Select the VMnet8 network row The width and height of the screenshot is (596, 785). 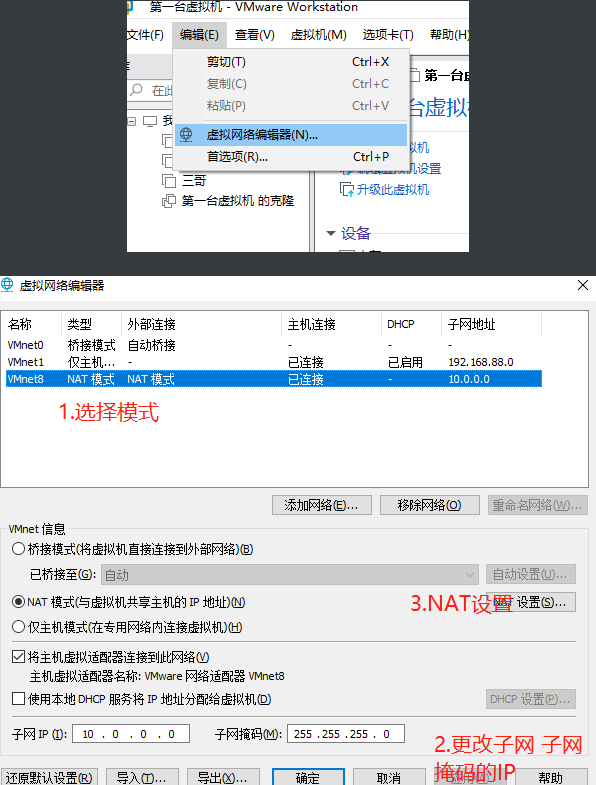point(273,379)
